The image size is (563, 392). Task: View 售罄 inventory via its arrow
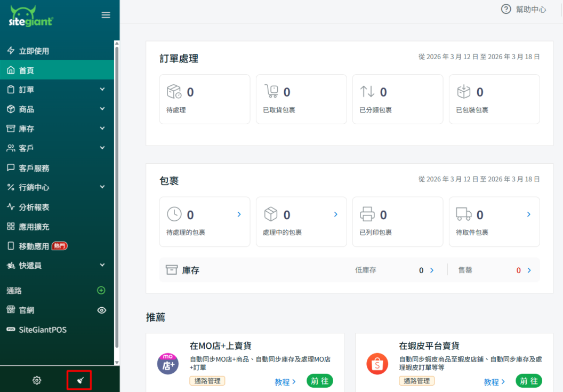(529, 270)
